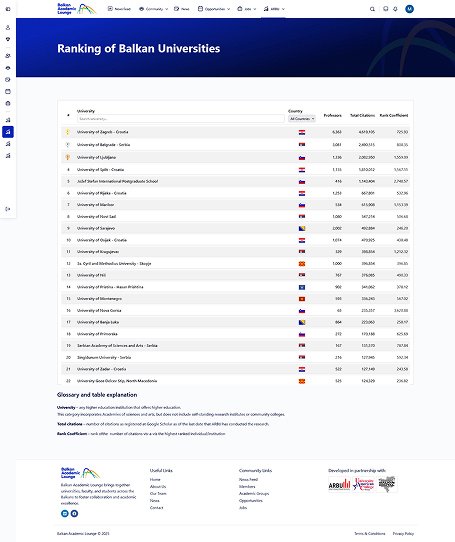
Task: Click the Bosnian flag in University of Sarajevo row
Action: [x=302, y=228]
